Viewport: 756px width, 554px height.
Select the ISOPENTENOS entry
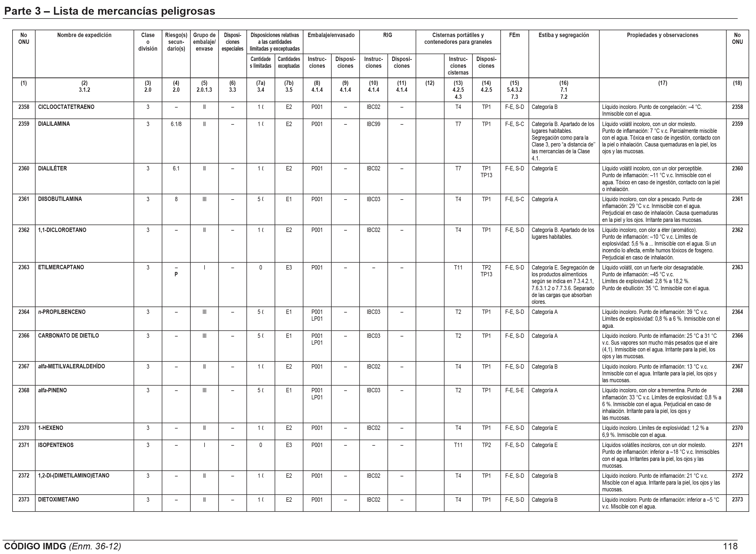point(56,445)
